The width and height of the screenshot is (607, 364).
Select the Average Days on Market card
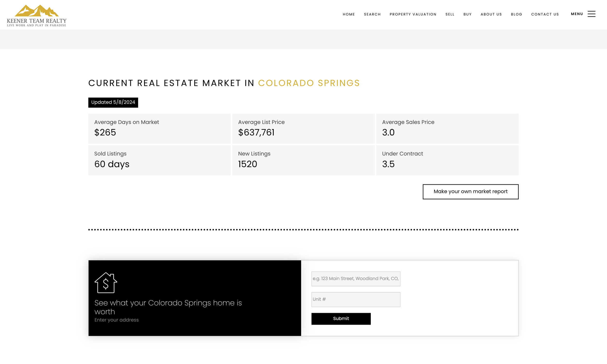[x=159, y=128]
